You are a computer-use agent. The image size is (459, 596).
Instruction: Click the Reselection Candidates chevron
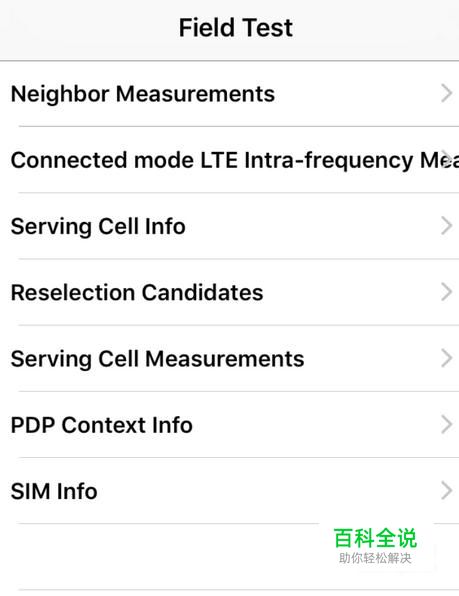(x=447, y=292)
